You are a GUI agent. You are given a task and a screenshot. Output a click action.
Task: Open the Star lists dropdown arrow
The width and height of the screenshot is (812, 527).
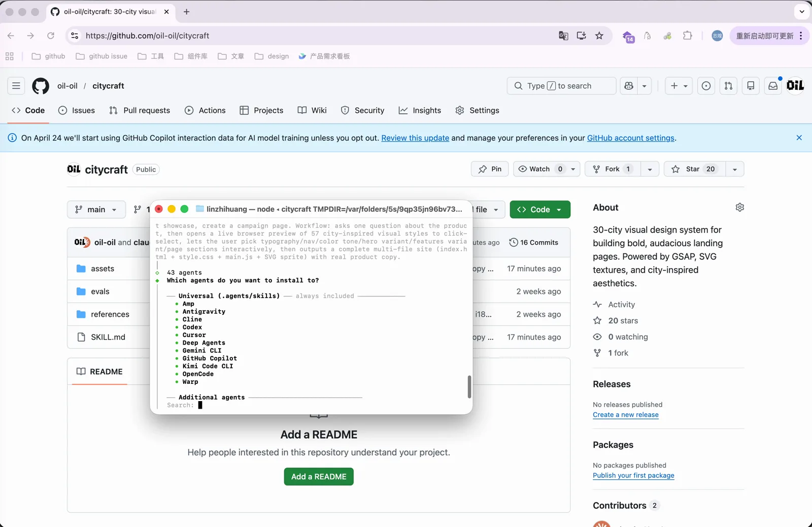click(735, 169)
